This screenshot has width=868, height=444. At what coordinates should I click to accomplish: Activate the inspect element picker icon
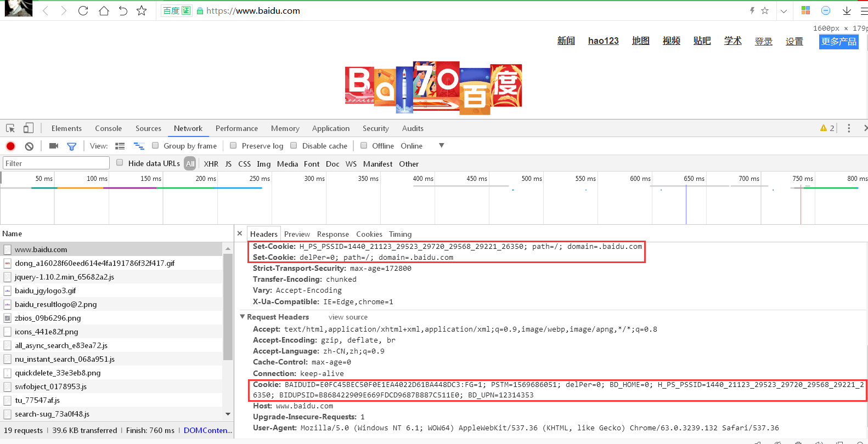[10, 128]
